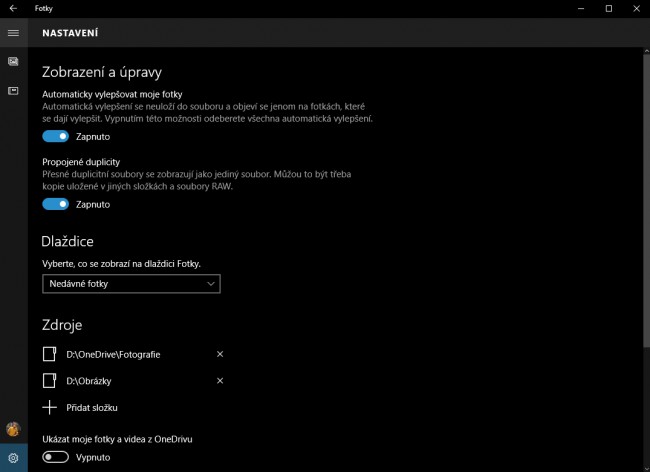This screenshot has width=650, height=472.
Task: Go to the Collection photos view icon
Action: [x=13, y=62]
